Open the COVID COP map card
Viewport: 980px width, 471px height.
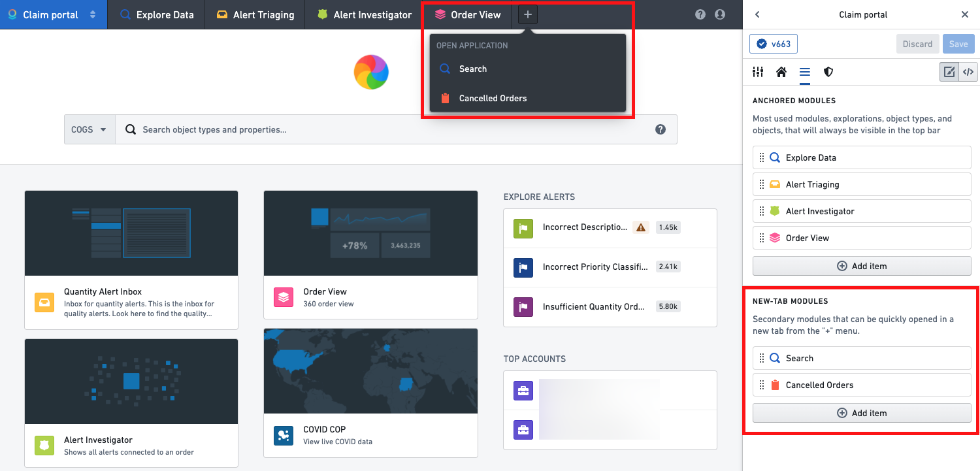coord(370,393)
